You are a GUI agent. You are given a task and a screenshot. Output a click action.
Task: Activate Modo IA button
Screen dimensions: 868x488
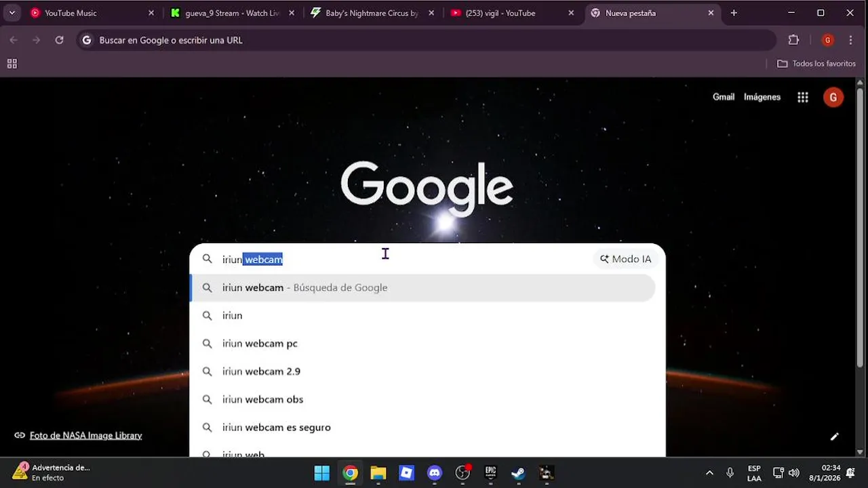[625, 259]
